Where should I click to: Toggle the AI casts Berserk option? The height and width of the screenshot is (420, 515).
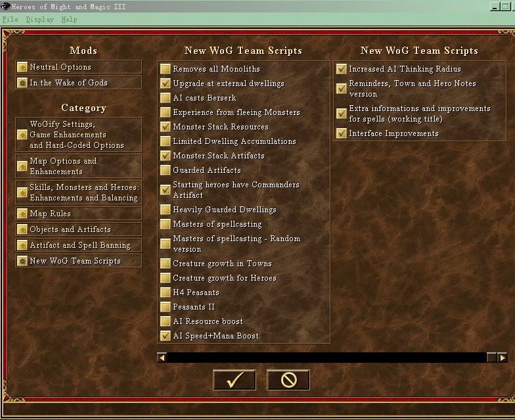166,98
